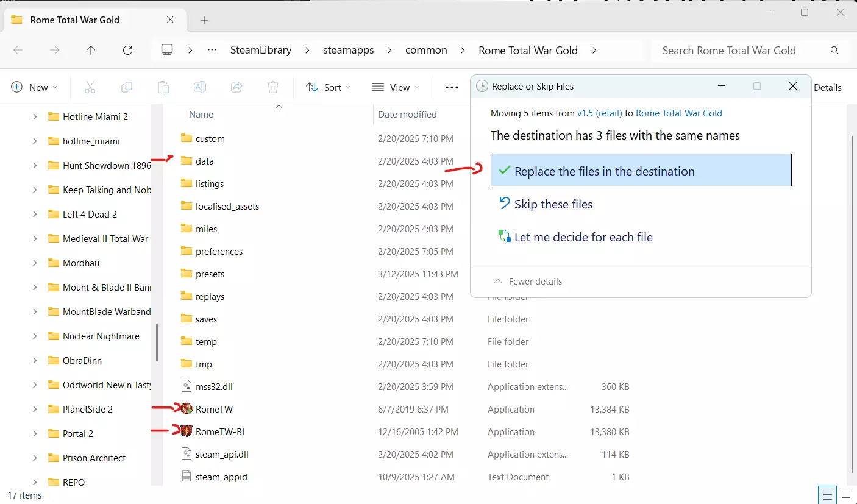Click the Share icon in toolbar

click(236, 87)
